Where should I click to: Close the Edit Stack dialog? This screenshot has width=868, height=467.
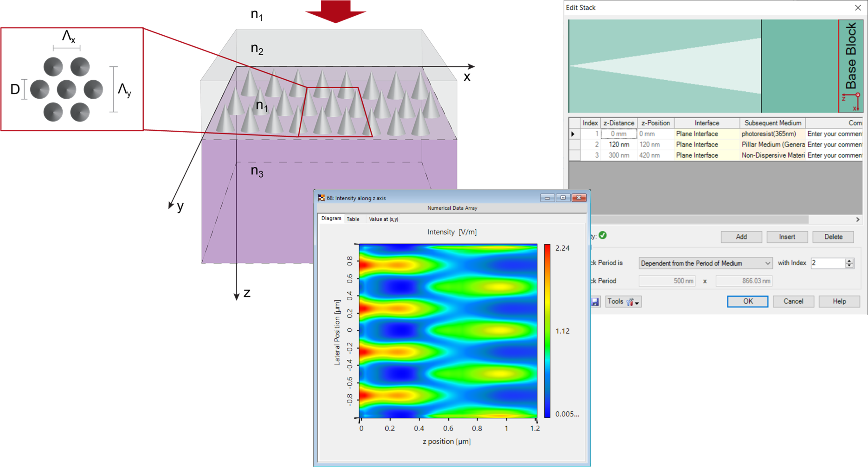[858, 7]
